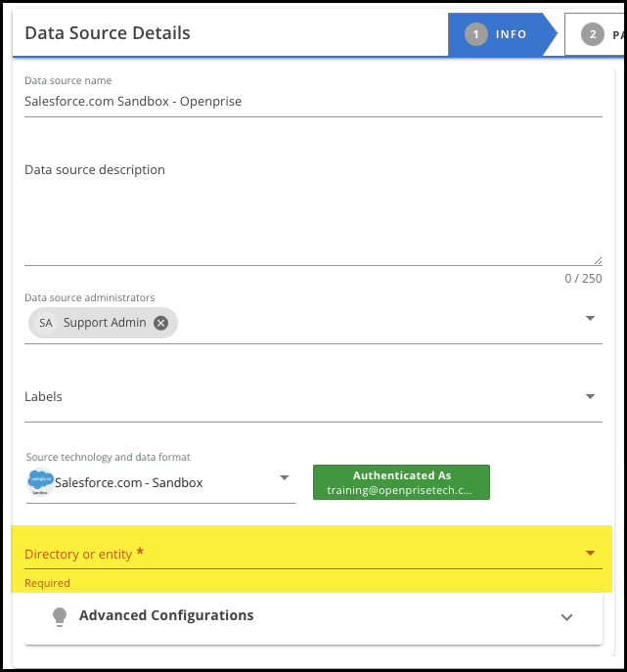Click into the Data source description textarea
Screen dimensions: 627x672
tap(313, 210)
